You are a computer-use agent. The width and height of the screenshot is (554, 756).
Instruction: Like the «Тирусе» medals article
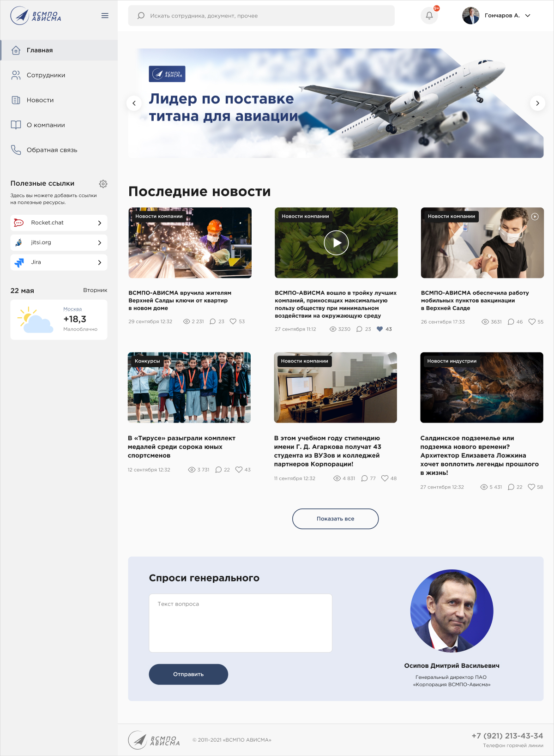tap(239, 470)
